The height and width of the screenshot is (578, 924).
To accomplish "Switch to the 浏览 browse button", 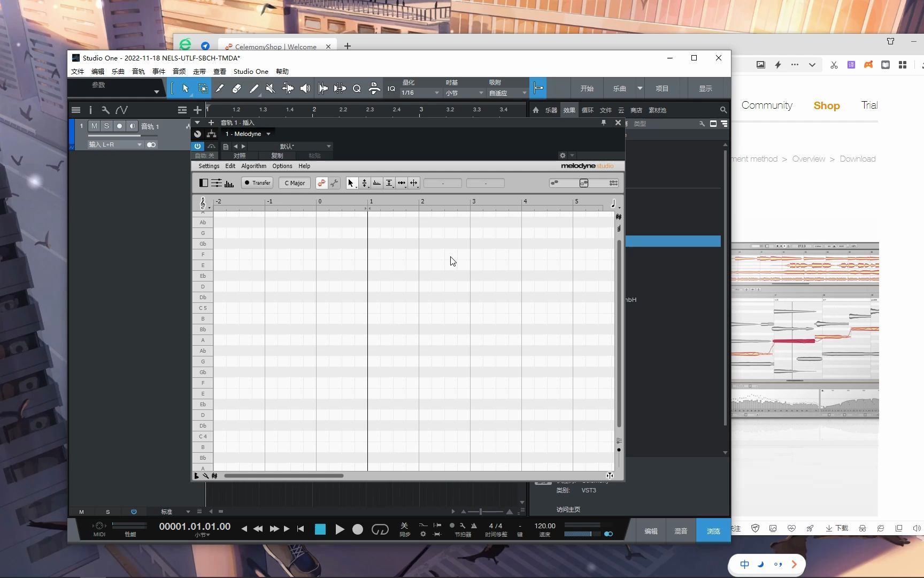I will (713, 531).
